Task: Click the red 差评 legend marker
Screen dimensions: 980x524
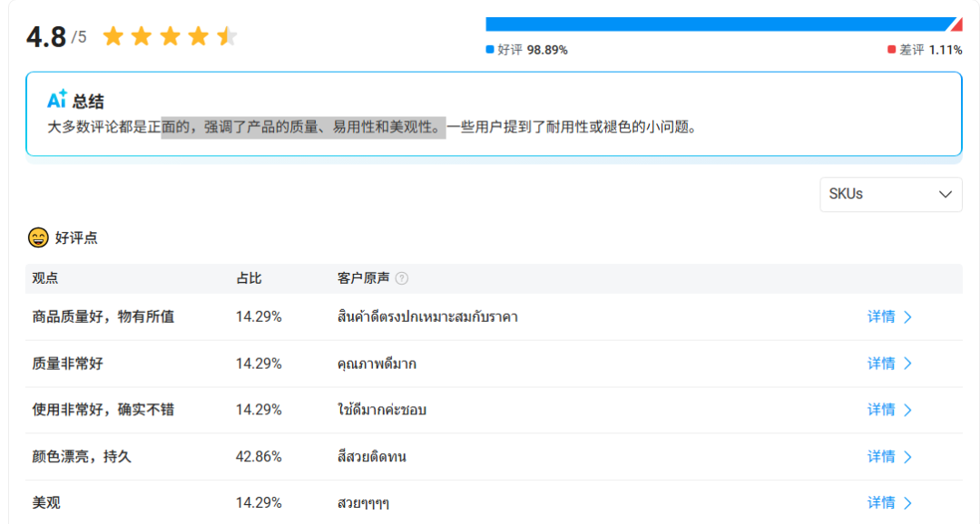Action: coord(894,51)
